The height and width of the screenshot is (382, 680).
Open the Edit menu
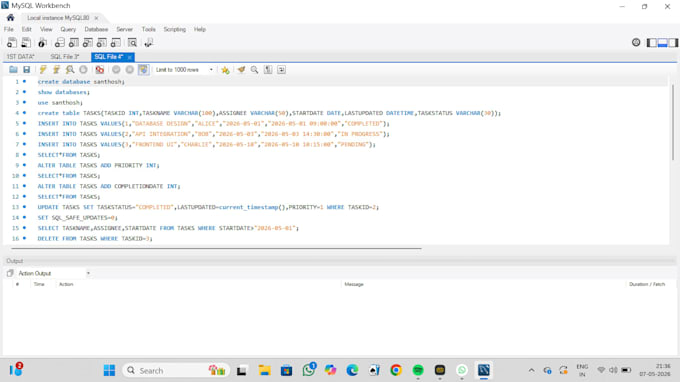coord(26,29)
